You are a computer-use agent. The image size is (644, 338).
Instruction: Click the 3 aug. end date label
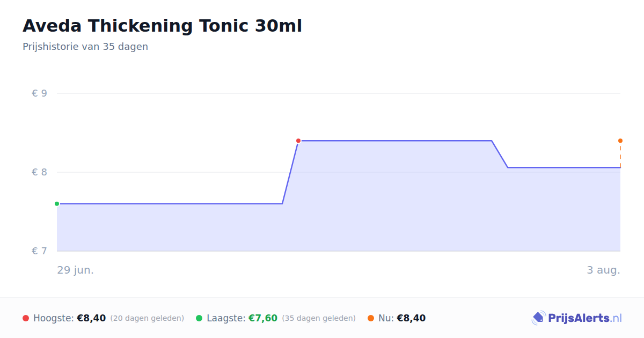pyautogui.click(x=603, y=270)
